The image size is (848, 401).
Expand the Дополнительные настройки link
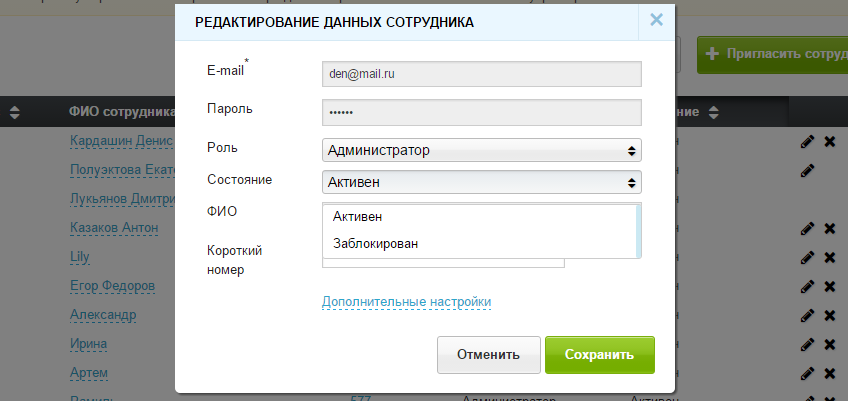pyautogui.click(x=406, y=301)
